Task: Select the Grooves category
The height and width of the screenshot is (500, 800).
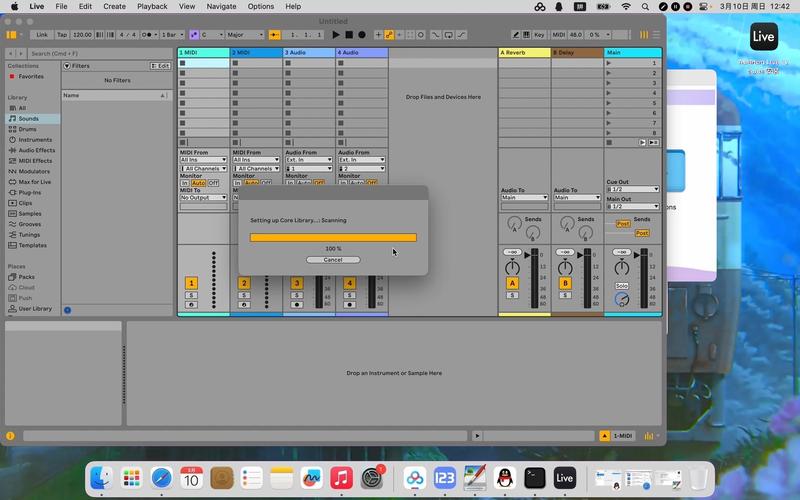Action: click(x=30, y=224)
